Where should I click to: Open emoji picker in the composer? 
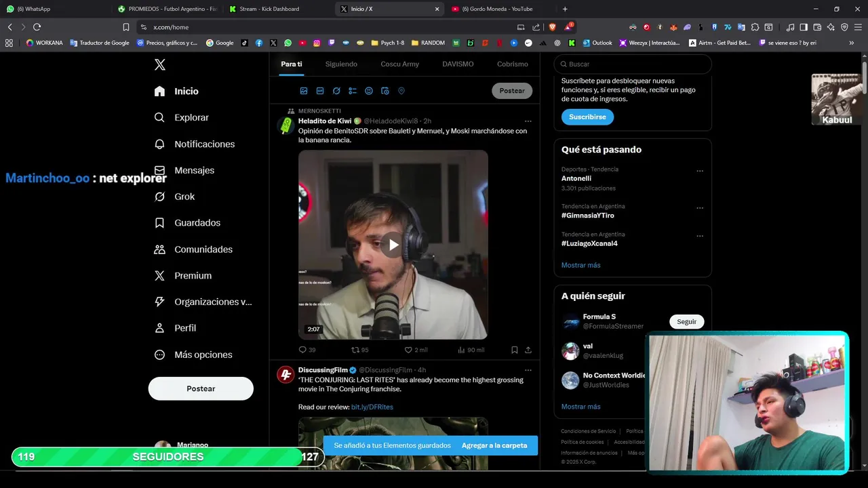pyautogui.click(x=369, y=91)
